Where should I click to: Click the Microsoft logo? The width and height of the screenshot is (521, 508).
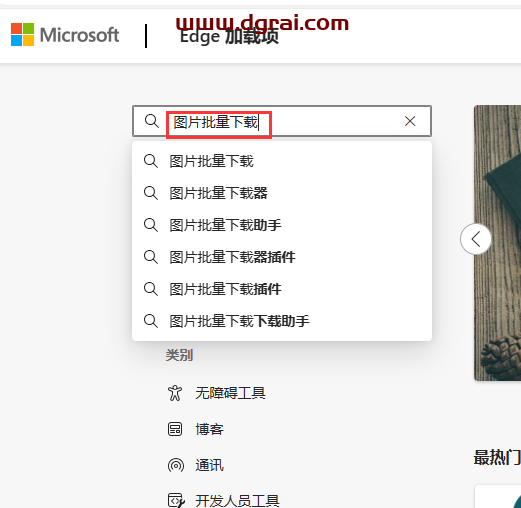click(x=65, y=35)
